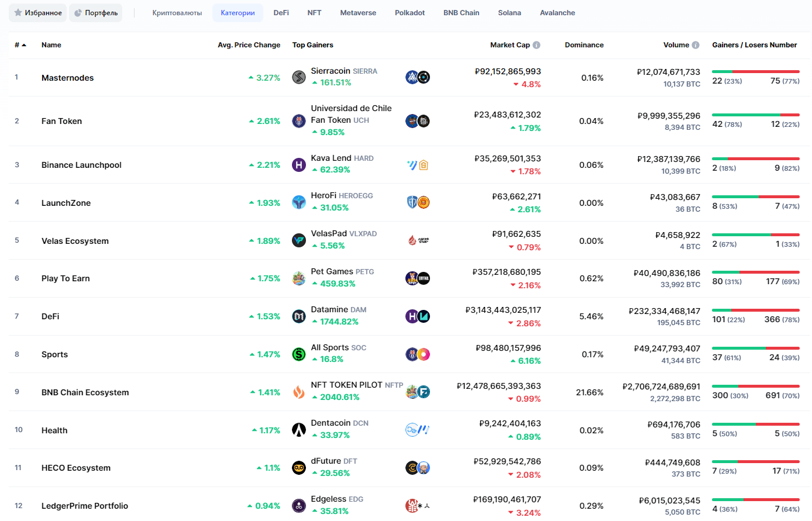
Task: Open the Metaverse tab
Action: click(x=358, y=13)
